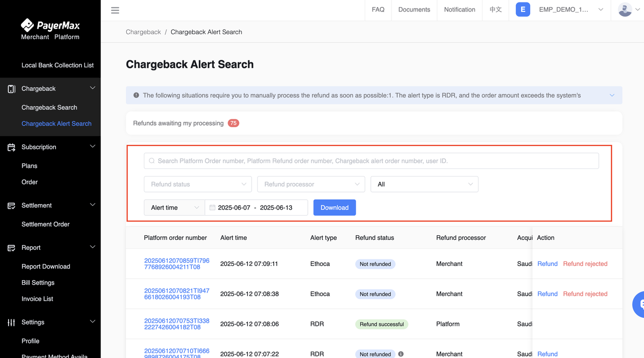Click Refund rejected link in first row
This screenshot has width=644, height=358.
(585, 263)
